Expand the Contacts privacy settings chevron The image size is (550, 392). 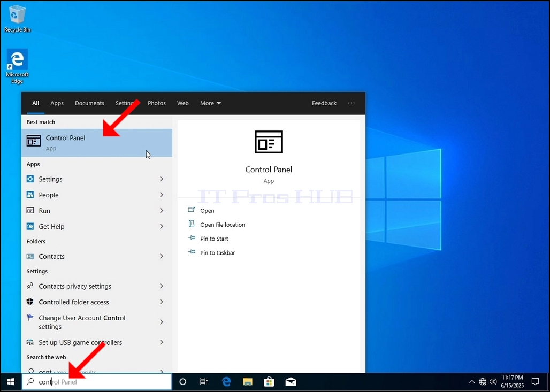tap(162, 286)
